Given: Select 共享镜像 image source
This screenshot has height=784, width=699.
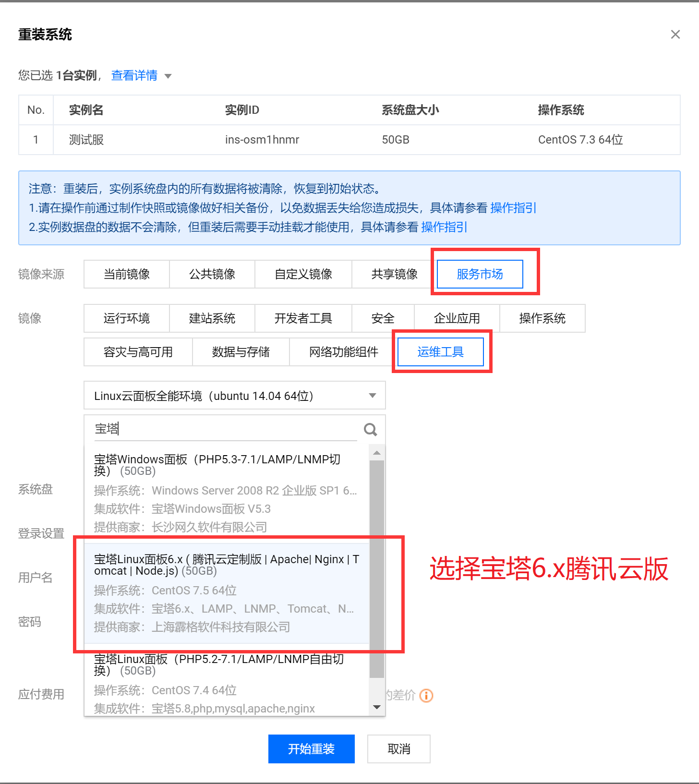Looking at the screenshot, I should [x=395, y=274].
